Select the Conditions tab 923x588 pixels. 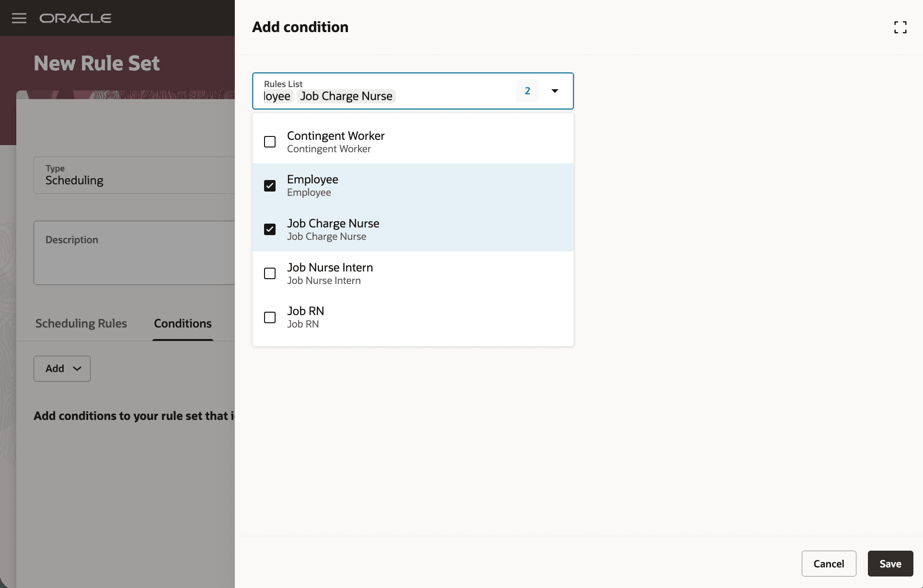(182, 323)
